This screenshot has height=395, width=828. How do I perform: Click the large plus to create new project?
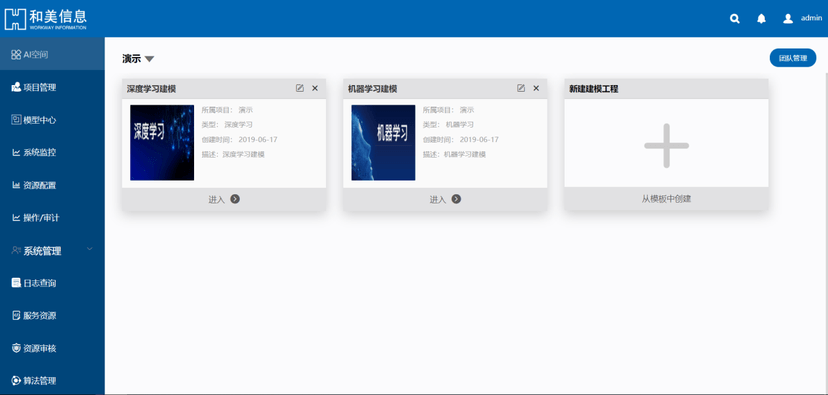666,146
